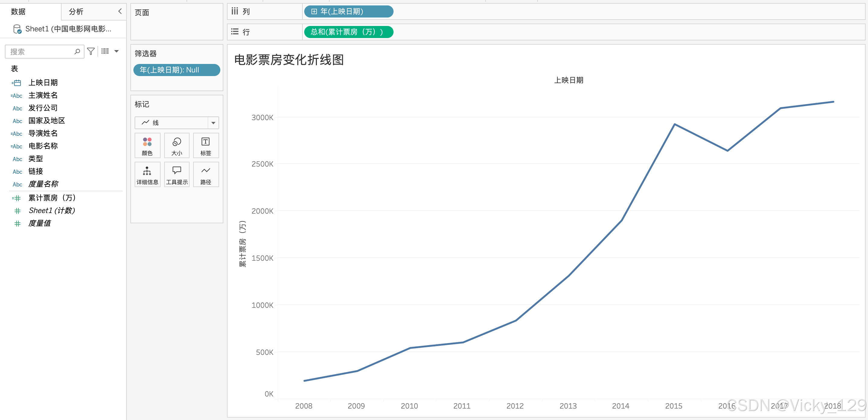Click the Label (标签) marks card
This screenshot has height=420, width=868.
pyautogui.click(x=206, y=145)
